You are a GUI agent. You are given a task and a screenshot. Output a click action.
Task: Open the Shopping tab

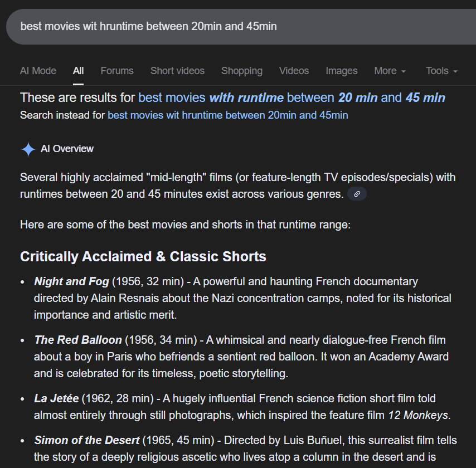(242, 71)
